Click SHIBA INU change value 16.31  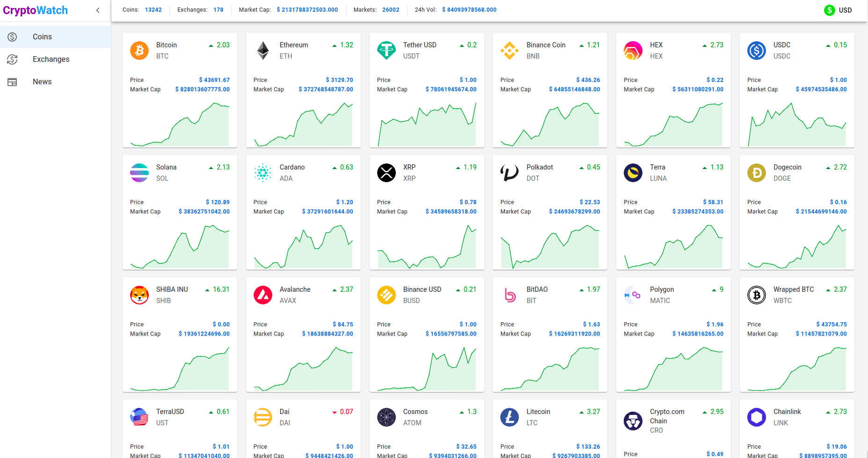pyautogui.click(x=221, y=289)
